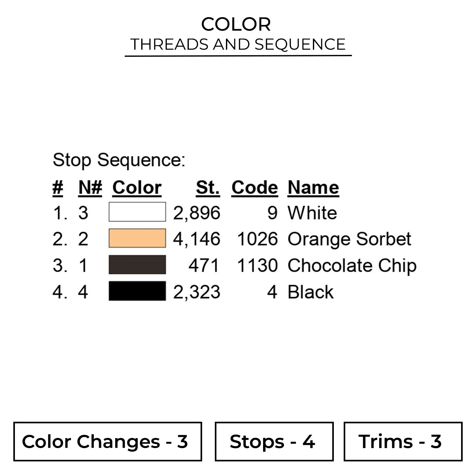
Task: Select the stitch count 2,896
Action: coord(196,213)
